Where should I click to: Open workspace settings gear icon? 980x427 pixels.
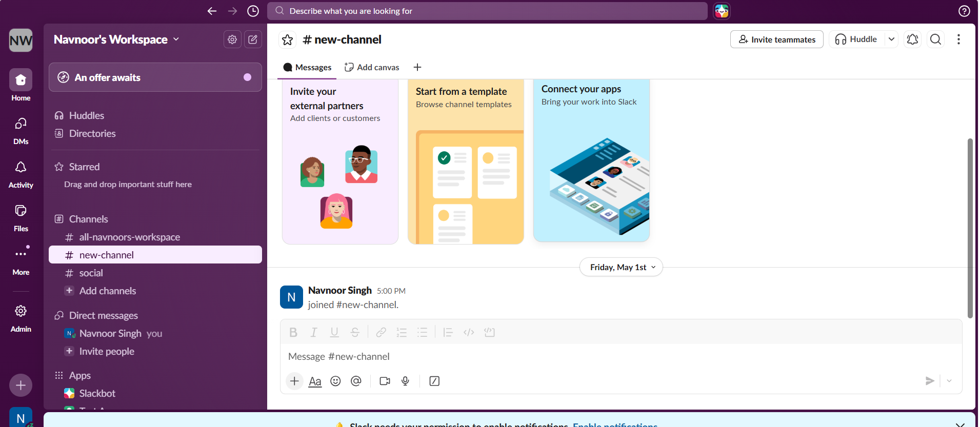(232, 39)
